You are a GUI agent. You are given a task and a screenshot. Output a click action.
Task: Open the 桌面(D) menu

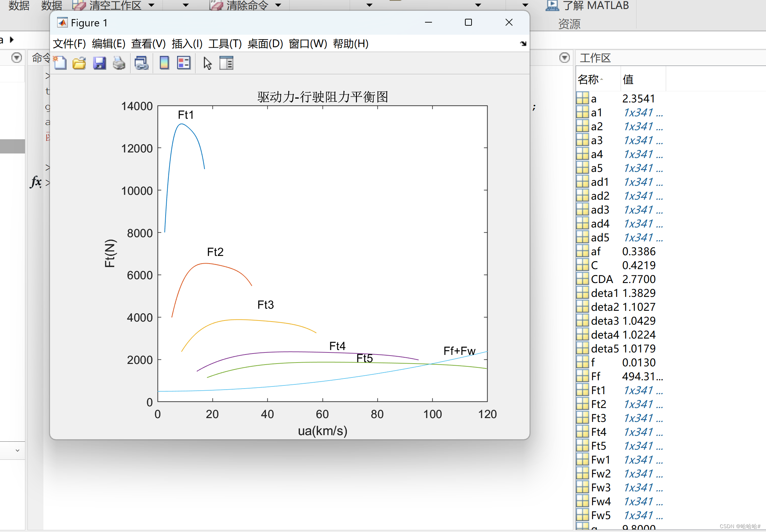click(x=265, y=44)
